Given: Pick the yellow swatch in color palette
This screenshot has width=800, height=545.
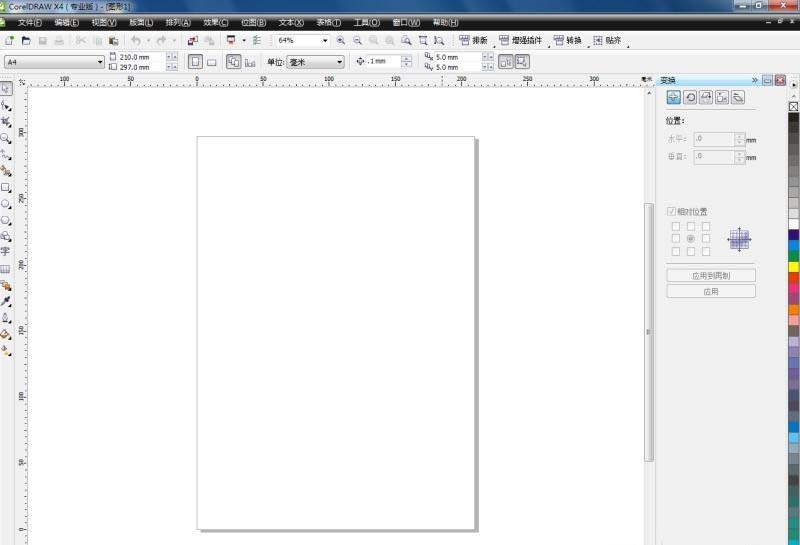Looking at the screenshot, I should (x=794, y=267).
